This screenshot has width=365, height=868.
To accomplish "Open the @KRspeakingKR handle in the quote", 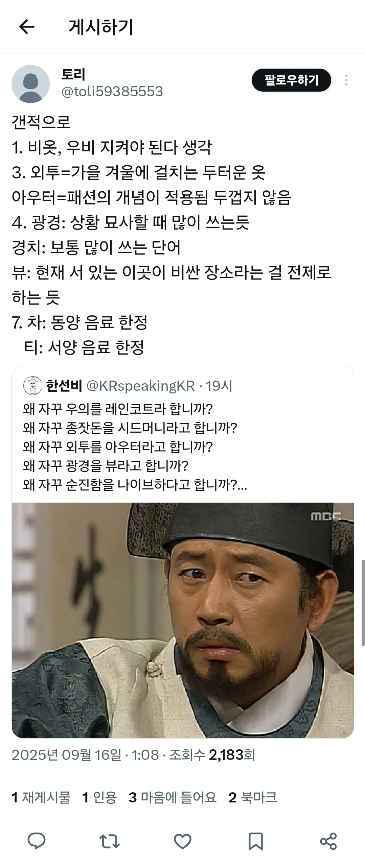I will (140, 386).
